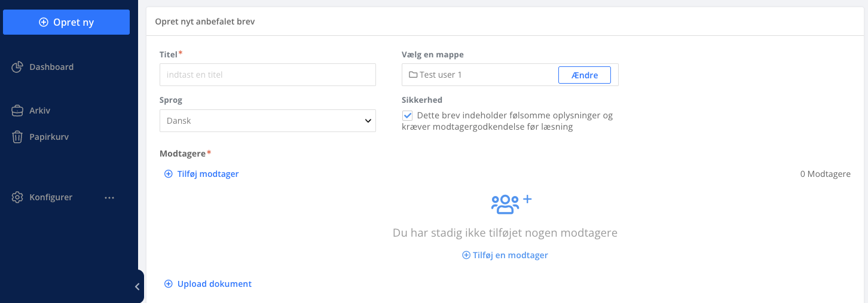
Task: Click the folder icon beside Test user 1
Action: tap(413, 75)
